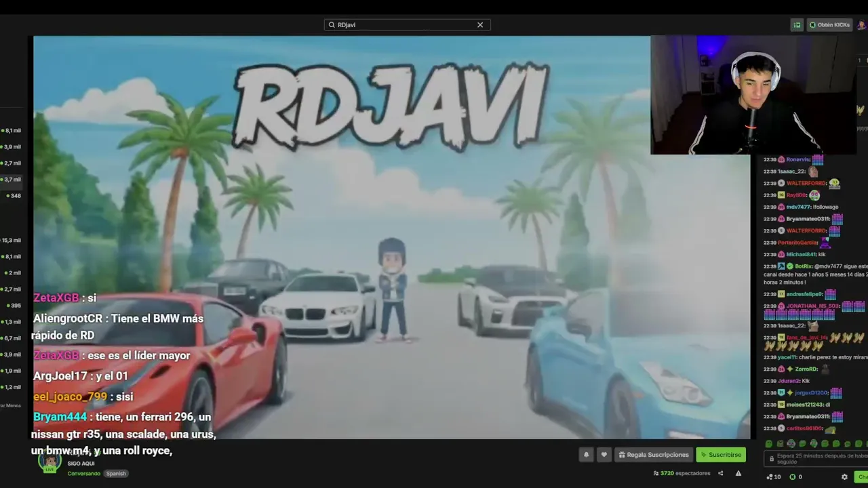Image resolution: width=868 pixels, height=488 pixels.
Task: Click chat username mdv7477
Action: click(x=798, y=207)
